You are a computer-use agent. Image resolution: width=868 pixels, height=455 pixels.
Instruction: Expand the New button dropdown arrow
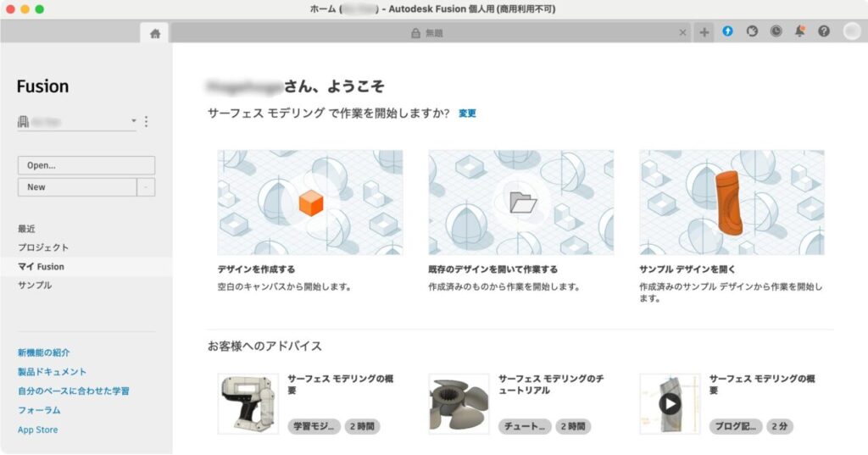click(146, 187)
